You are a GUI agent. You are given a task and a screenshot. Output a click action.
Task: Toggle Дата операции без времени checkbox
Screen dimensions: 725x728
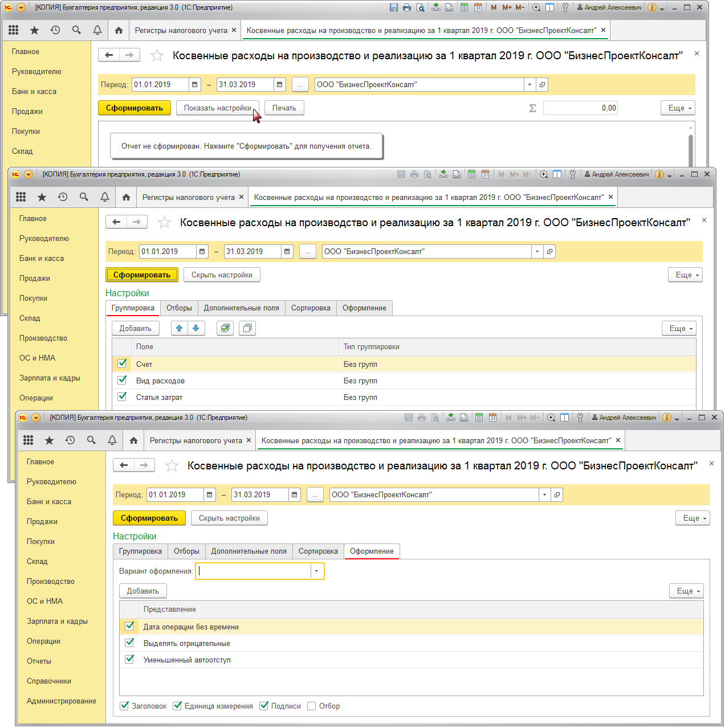point(129,626)
